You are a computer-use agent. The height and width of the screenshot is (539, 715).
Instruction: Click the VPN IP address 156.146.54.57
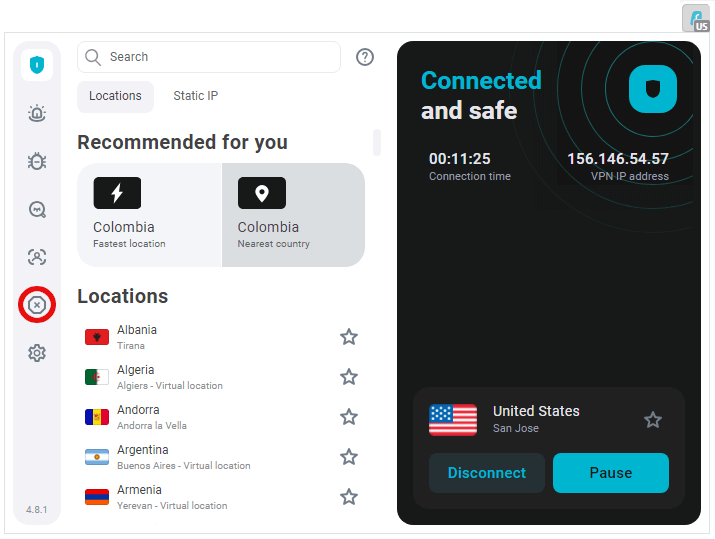617,159
